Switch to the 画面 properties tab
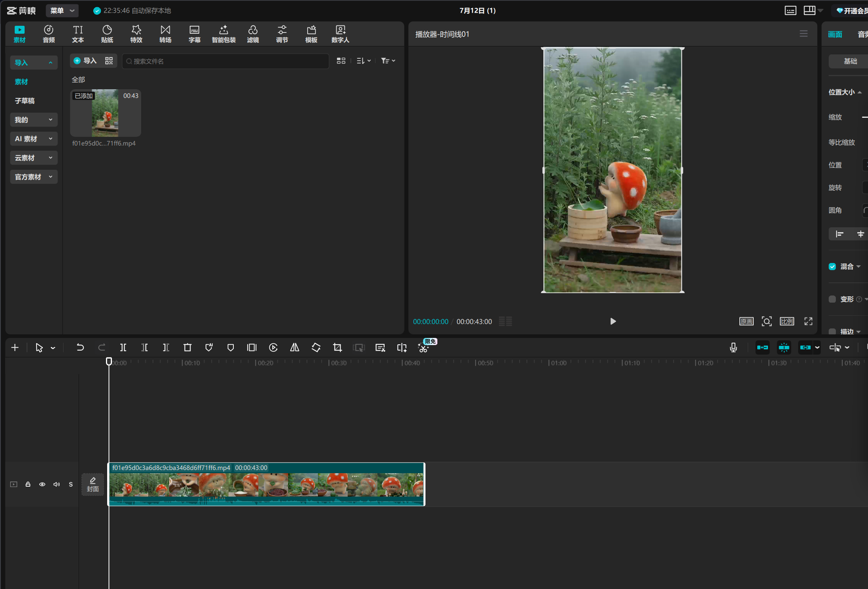Image resolution: width=868 pixels, height=589 pixels. tap(835, 35)
